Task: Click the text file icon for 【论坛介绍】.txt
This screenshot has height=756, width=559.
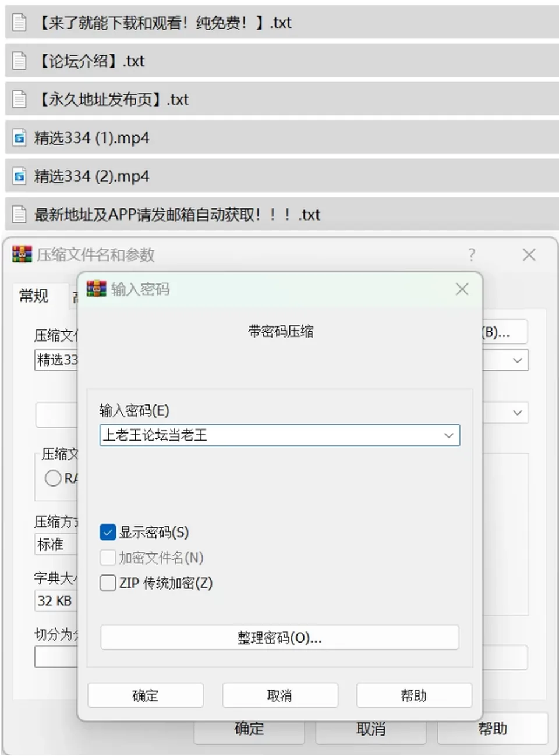Action: pyautogui.click(x=19, y=61)
